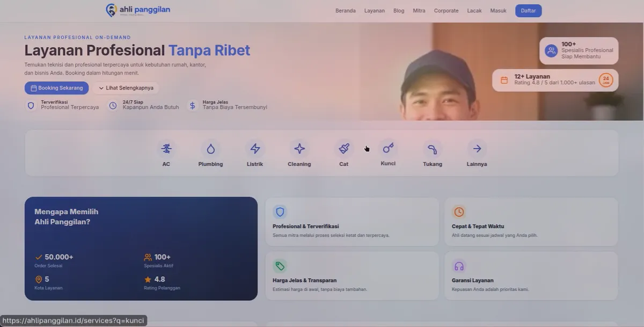Open the Mitra navigation item

click(x=419, y=11)
